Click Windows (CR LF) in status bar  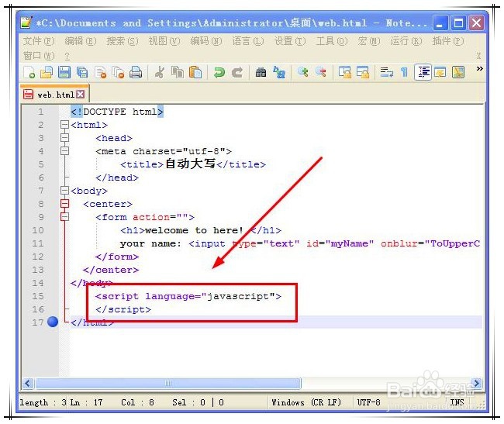pyautogui.click(x=306, y=402)
